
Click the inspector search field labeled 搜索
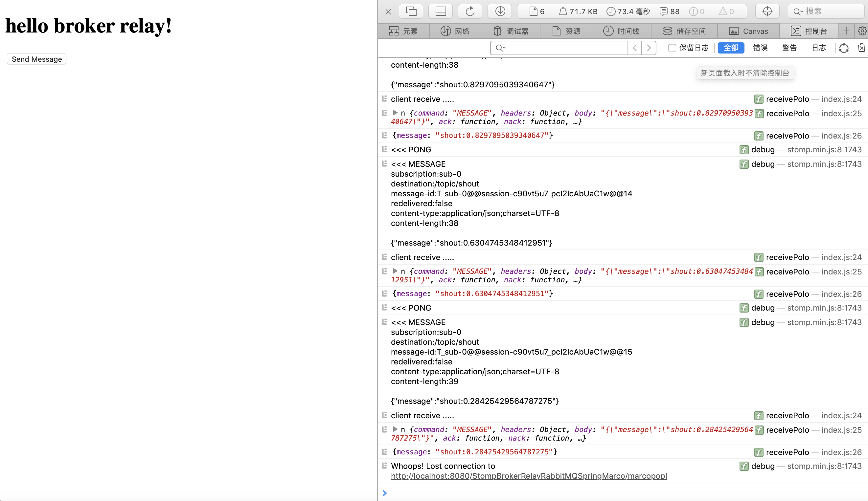pos(826,11)
